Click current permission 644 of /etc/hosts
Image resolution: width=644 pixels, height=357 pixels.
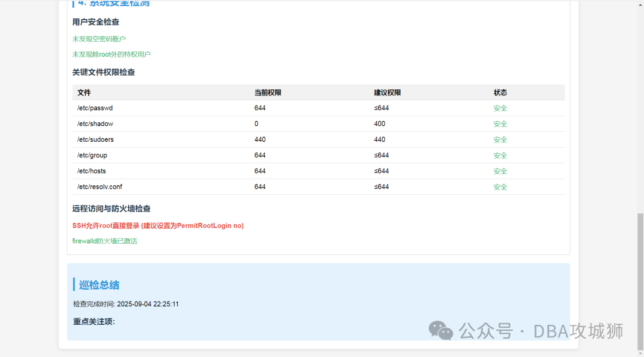[x=260, y=171]
